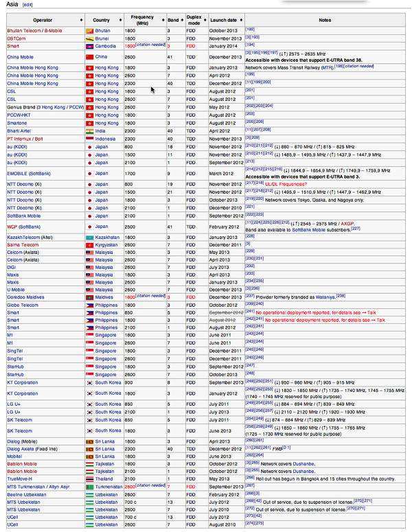412x532 pixels.
Task: Open the Ooredoo Maldives link
Action: (x=26, y=297)
